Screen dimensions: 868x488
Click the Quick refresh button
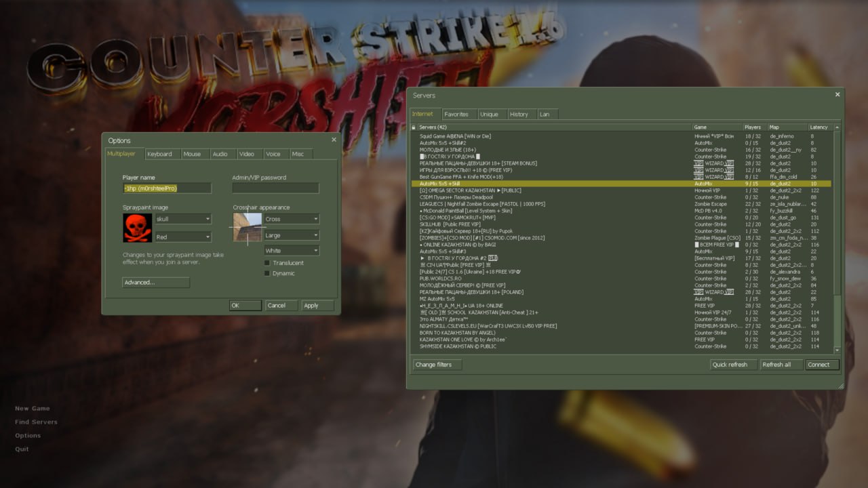[730, 365]
